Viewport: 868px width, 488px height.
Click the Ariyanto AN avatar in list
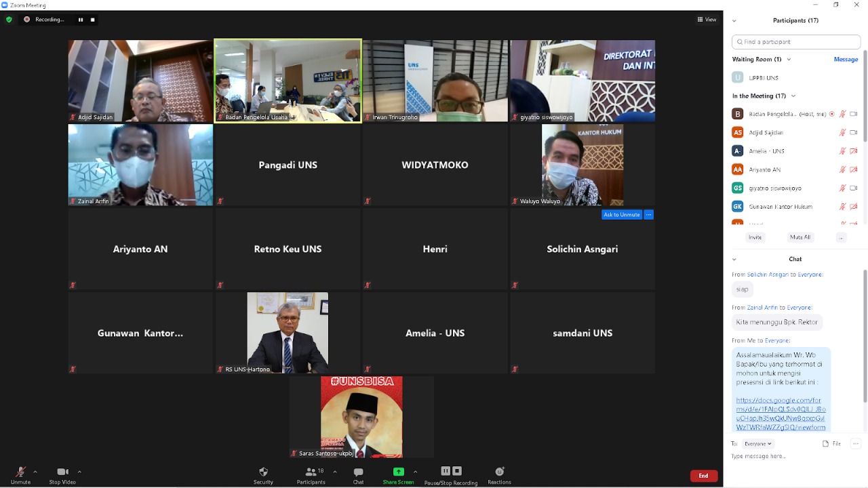[x=738, y=169]
